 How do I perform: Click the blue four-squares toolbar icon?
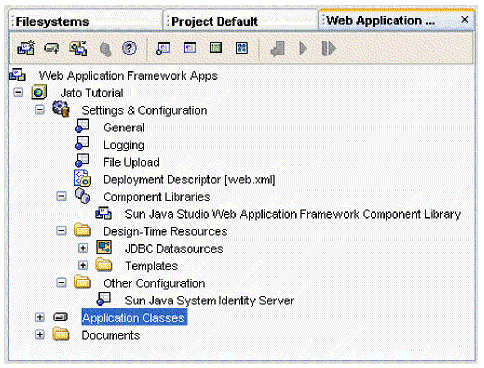click(242, 48)
